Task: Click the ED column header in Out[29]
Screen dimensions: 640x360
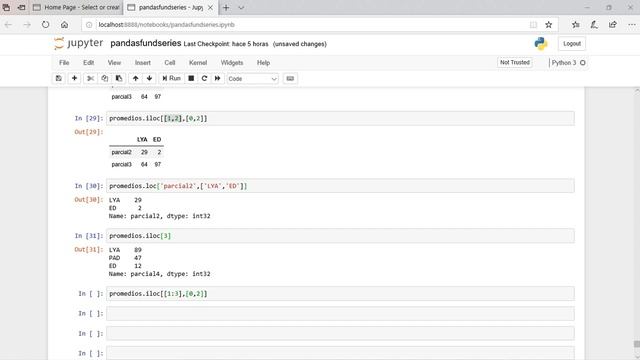Action: coord(157,140)
